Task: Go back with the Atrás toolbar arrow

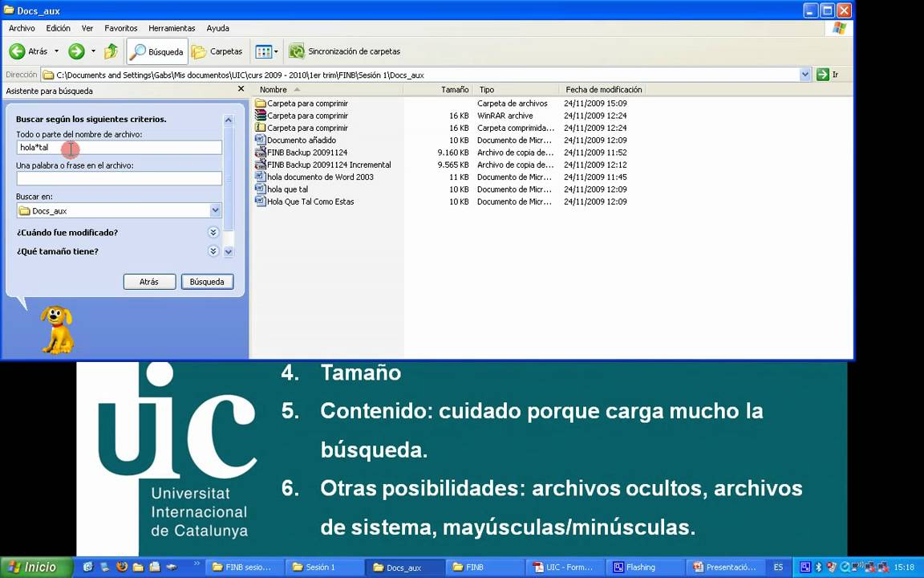Action: click(x=28, y=52)
